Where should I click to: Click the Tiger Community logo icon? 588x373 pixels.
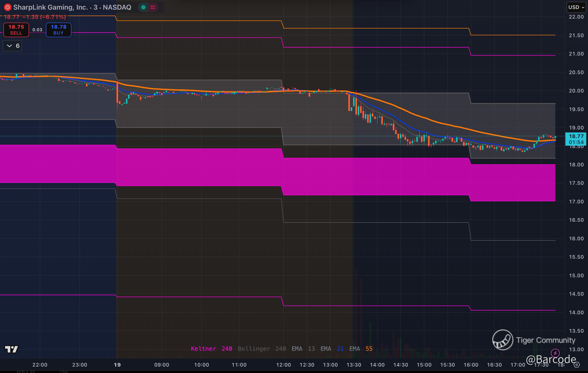[503, 340]
